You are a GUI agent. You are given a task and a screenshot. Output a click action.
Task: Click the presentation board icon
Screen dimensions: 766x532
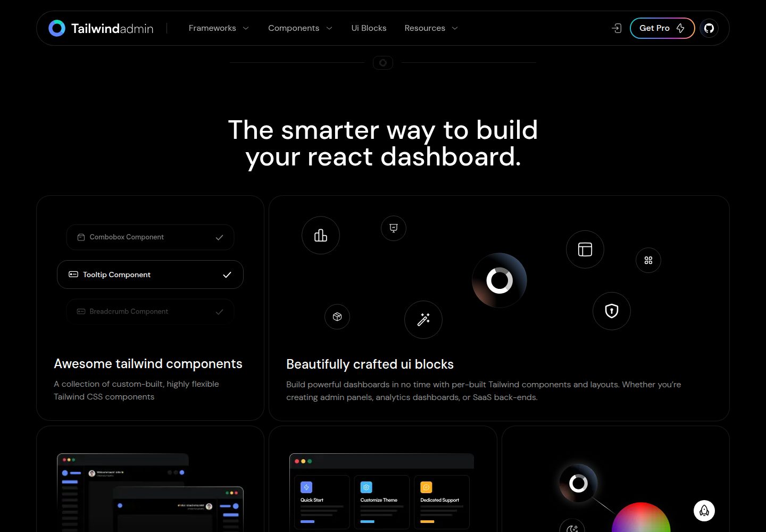tap(394, 228)
